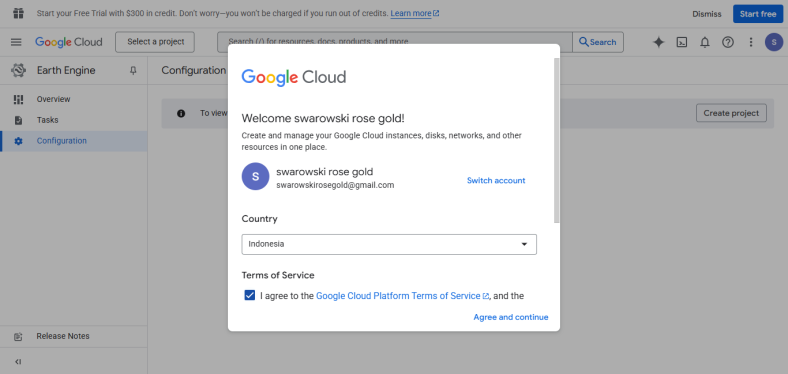788x374 pixels.
Task: Click the Earth Engine title text
Action: pos(66,70)
